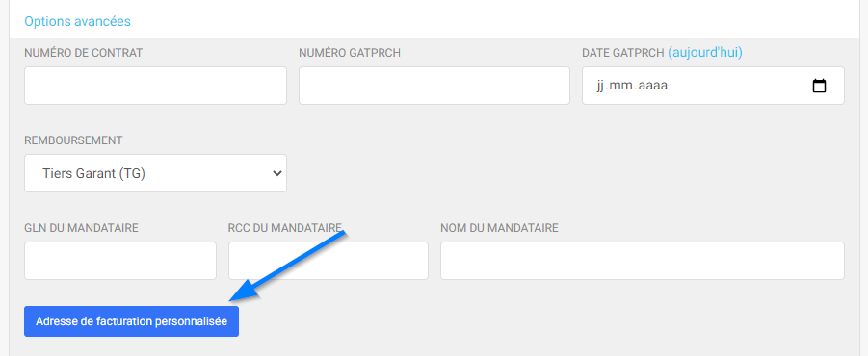
Task: Select the aaaa year segment of date
Action: (652, 86)
